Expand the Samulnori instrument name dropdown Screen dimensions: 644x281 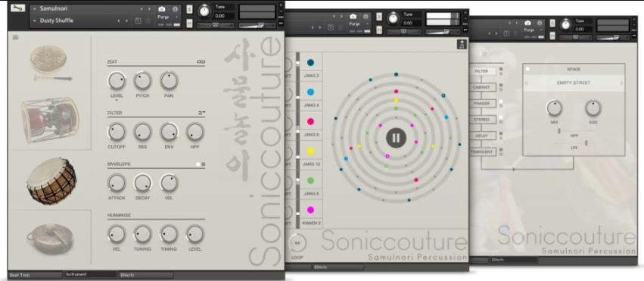(x=34, y=8)
